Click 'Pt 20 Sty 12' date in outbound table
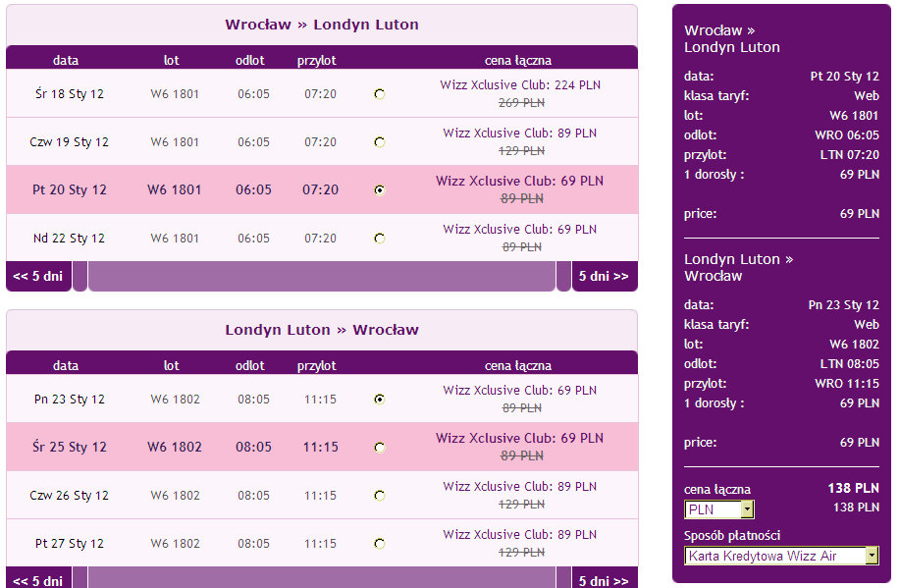 [70, 189]
